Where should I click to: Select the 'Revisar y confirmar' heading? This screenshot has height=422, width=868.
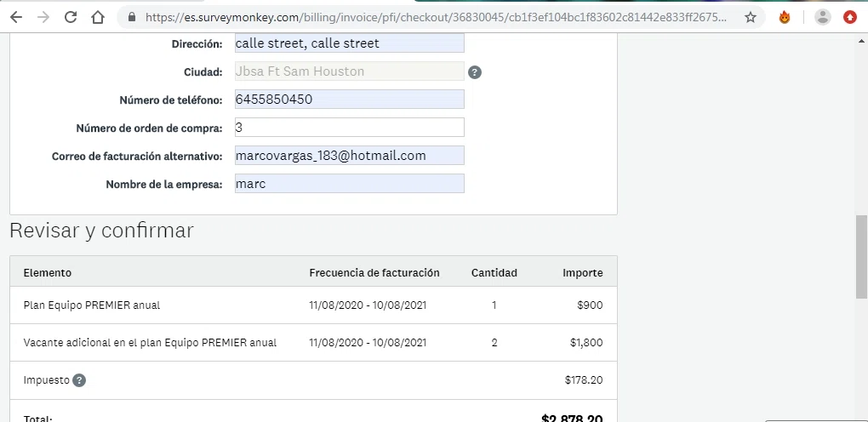pyautogui.click(x=101, y=231)
